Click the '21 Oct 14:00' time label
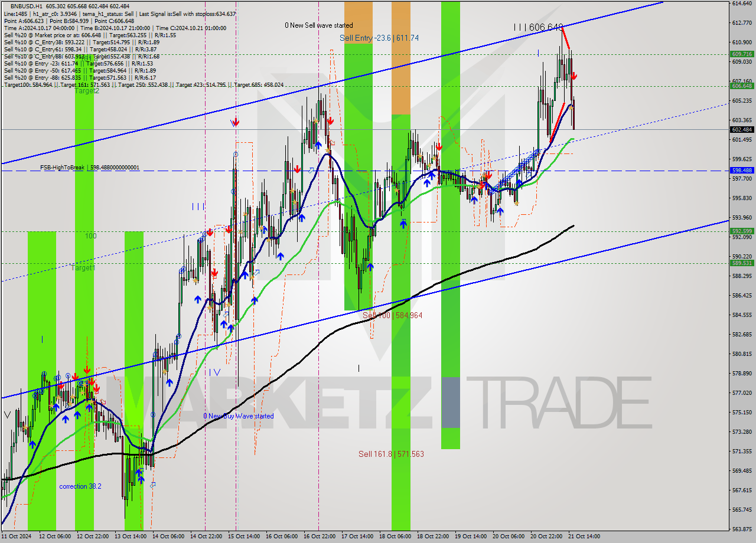The image size is (756, 543). pyautogui.click(x=584, y=537)
